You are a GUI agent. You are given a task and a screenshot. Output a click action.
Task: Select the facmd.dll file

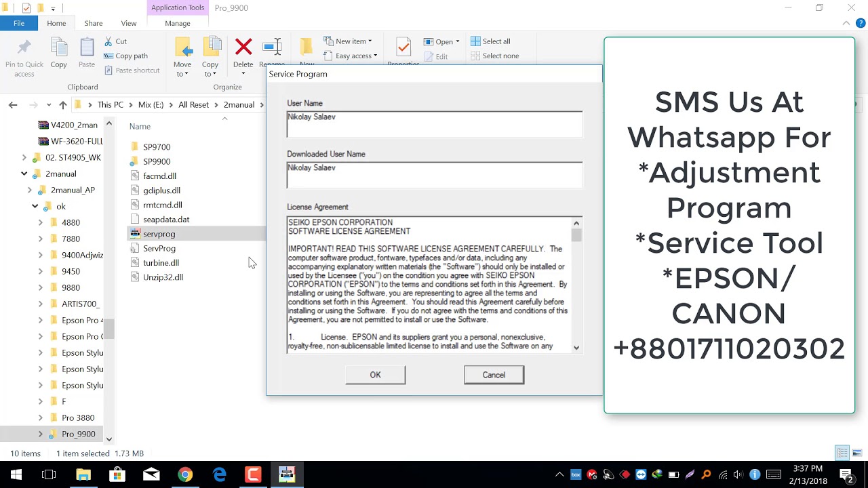[159, 176]
